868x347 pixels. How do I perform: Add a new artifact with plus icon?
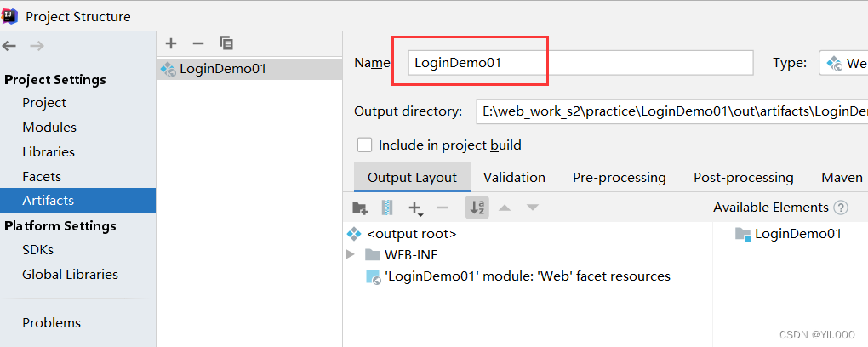coord(171,43)
